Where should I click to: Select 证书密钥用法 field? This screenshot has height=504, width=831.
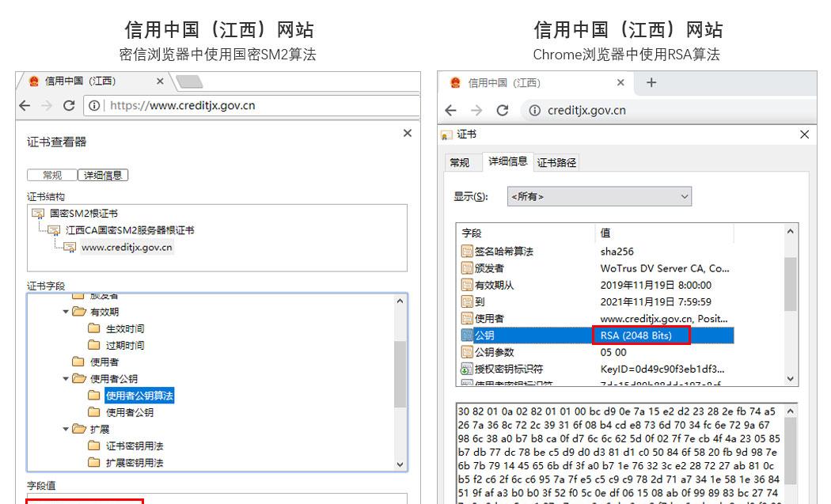134,445
